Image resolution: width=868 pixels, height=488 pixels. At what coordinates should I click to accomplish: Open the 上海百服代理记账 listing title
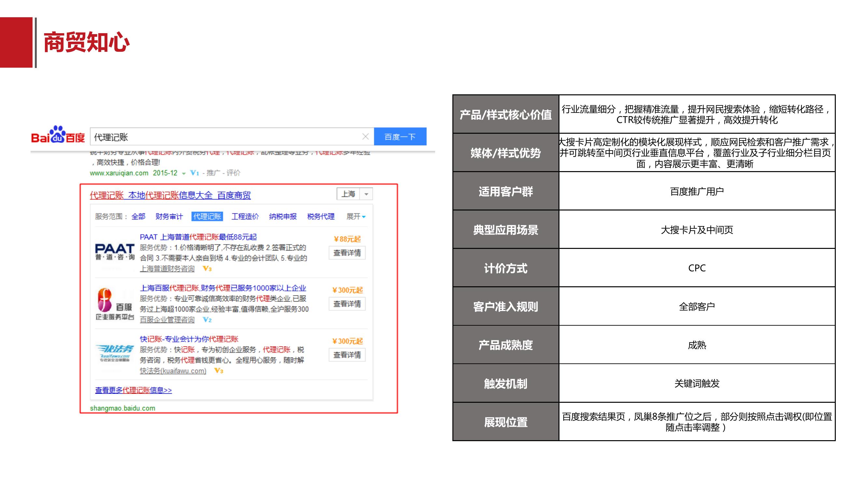pyautogui.click(x=223, y=288)
